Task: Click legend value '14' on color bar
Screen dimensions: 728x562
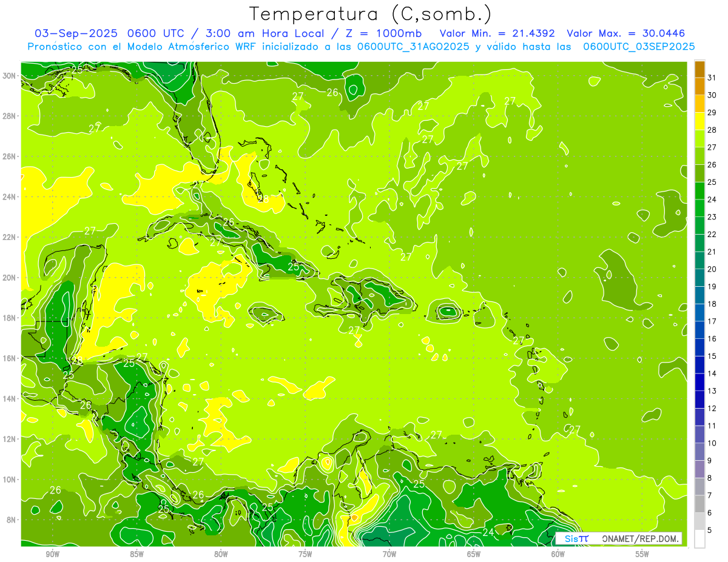Action: click(x=712, y=373)
